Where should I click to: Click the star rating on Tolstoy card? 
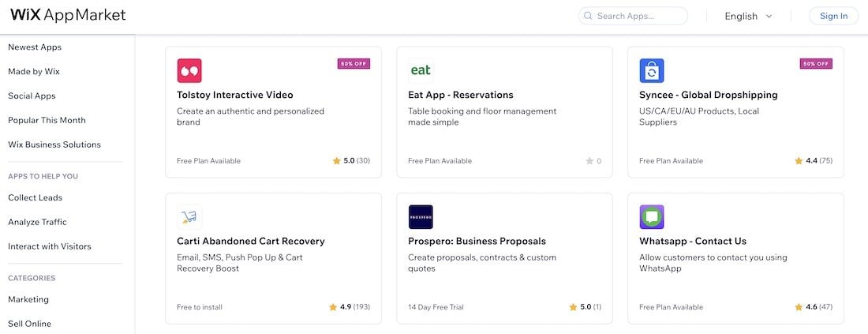pos(351,160)
